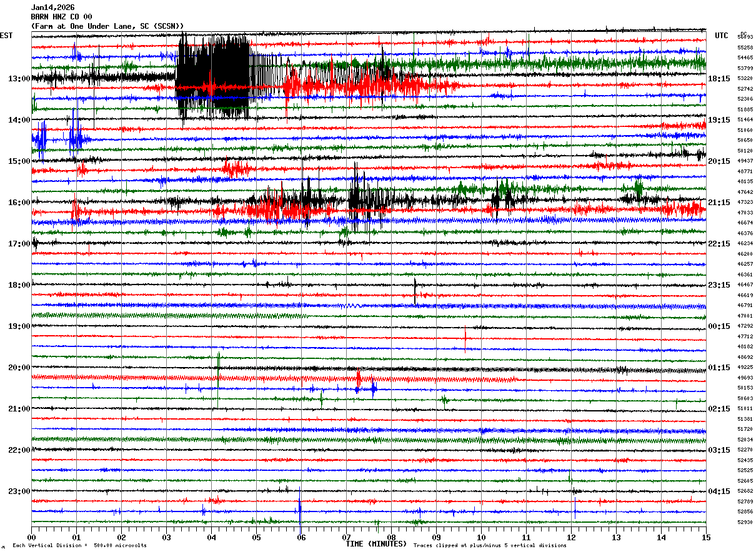Click the DC offset value "48182"

click(x=745, y=346)
